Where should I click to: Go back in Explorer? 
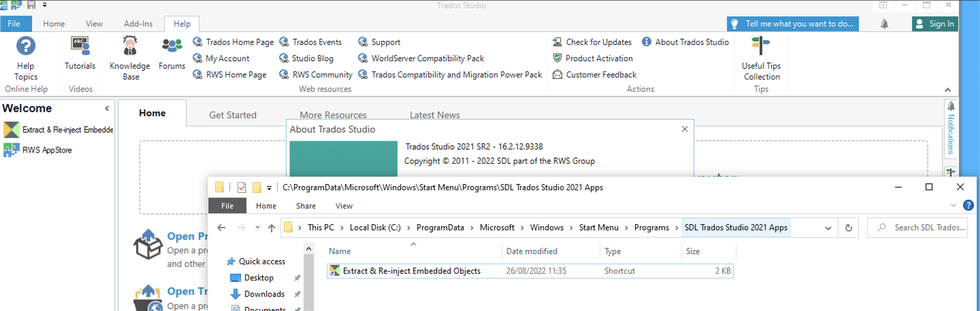(221, 228)
